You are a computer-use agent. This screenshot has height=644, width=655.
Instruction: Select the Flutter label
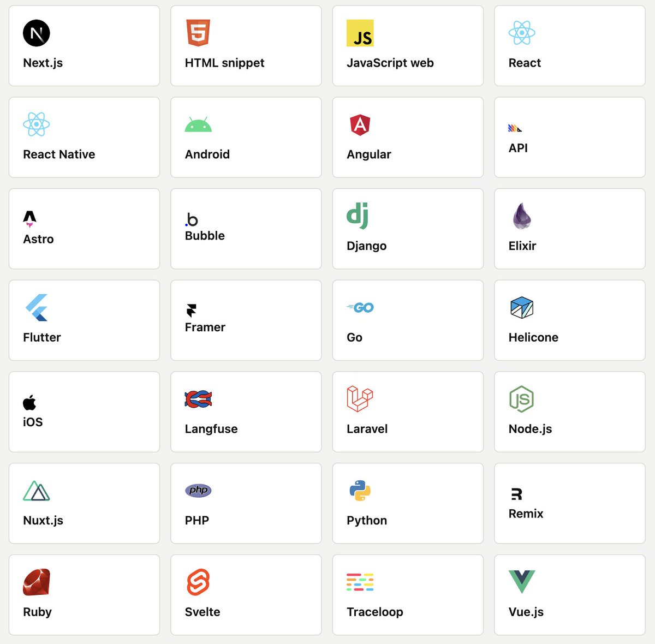point(41,337)
